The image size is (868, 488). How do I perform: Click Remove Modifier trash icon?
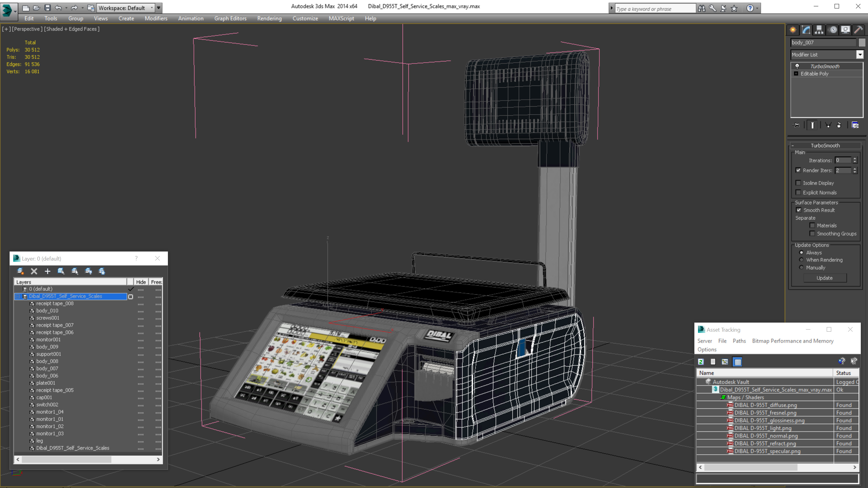[x=839, y=125]
